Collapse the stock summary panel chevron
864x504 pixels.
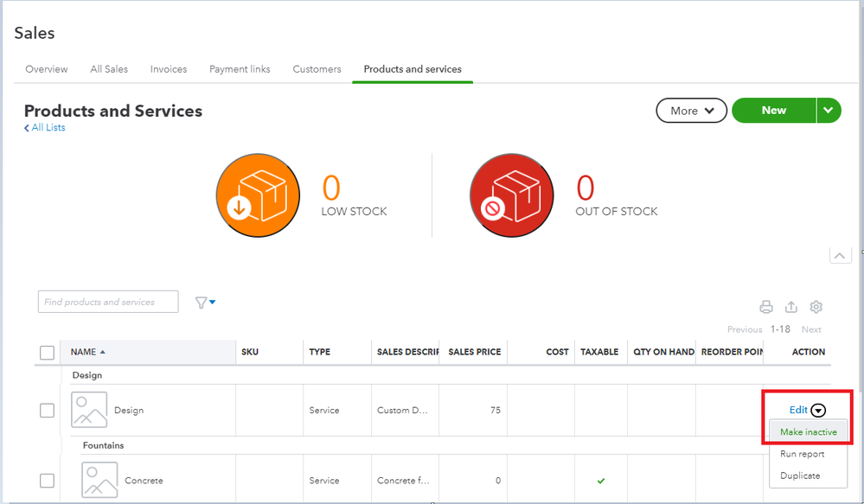840,256
